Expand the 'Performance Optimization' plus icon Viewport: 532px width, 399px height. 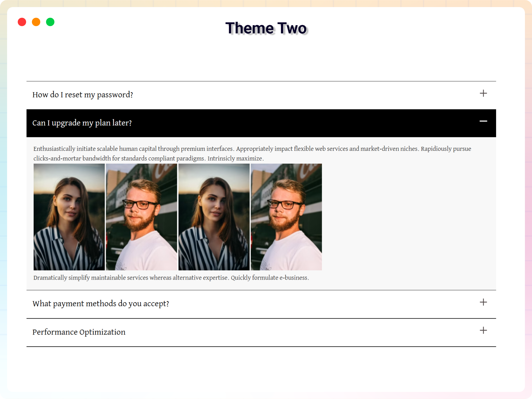click(483, 330)
